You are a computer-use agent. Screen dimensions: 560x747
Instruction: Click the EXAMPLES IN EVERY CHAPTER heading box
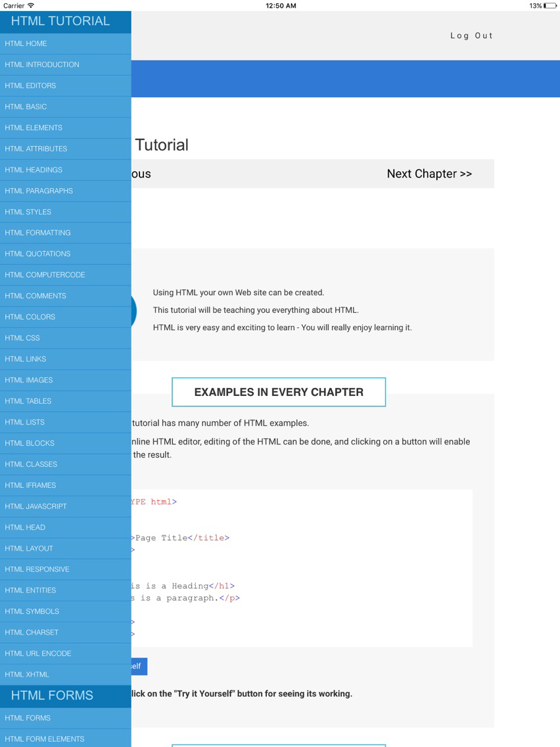point(279,392)
